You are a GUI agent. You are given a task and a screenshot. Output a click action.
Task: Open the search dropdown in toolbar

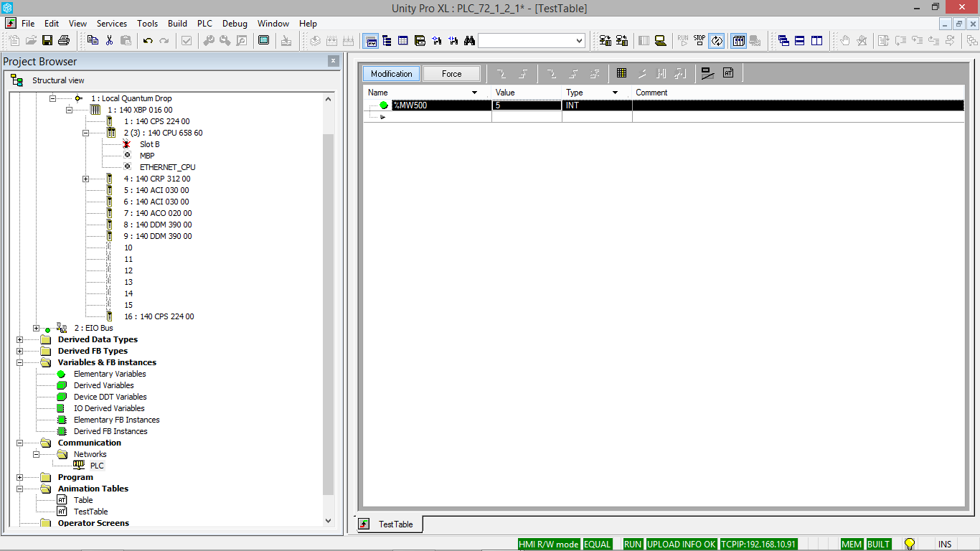point(580,41)
